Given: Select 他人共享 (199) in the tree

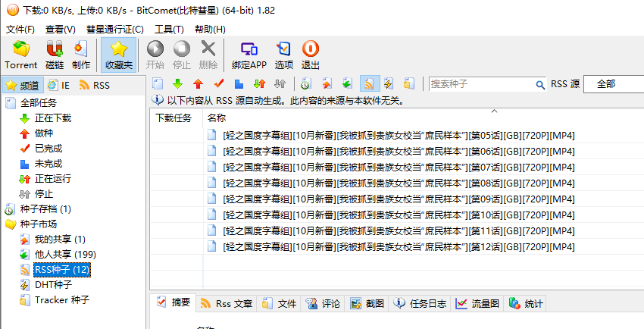Looking at the screenshot, I should tap(65, 254).
